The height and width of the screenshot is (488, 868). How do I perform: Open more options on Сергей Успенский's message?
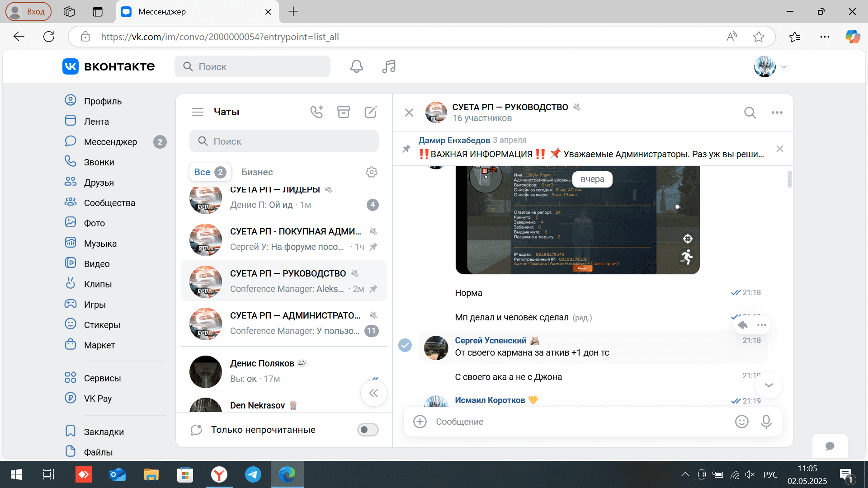[762, 325]
